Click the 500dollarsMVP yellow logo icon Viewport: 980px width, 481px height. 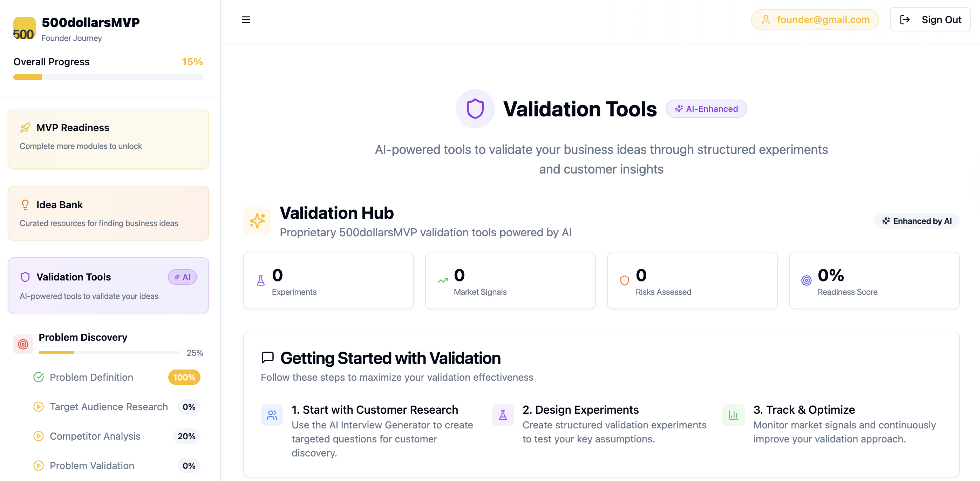[x=24, y=28]
